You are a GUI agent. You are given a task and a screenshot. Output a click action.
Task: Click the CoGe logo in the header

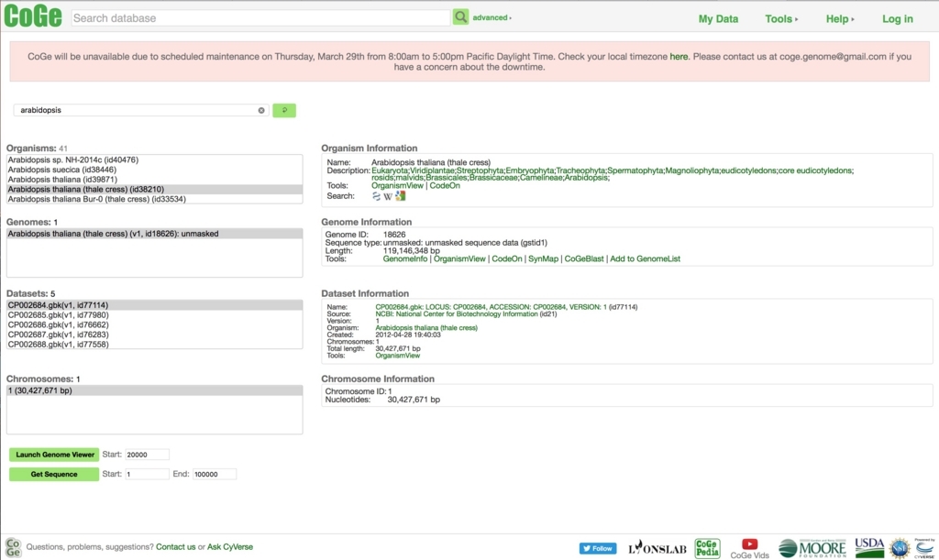click(33, 16)
